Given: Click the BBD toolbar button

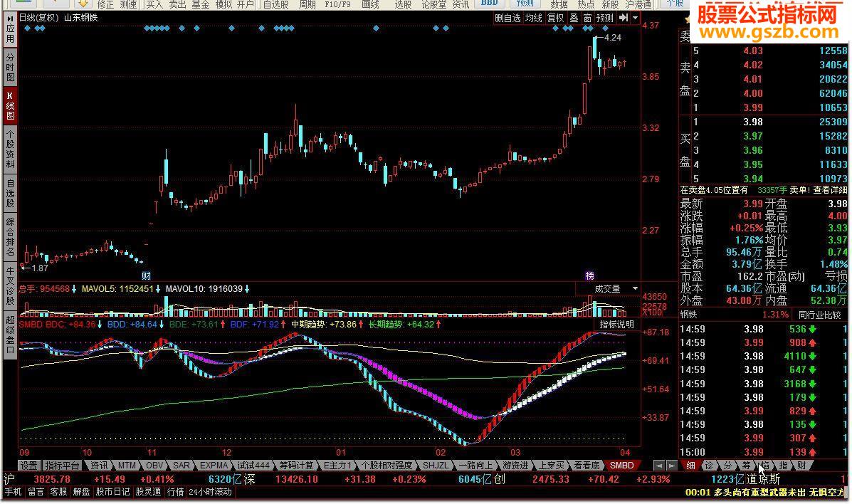Looking at the screenshot, I should coord(490,4).
